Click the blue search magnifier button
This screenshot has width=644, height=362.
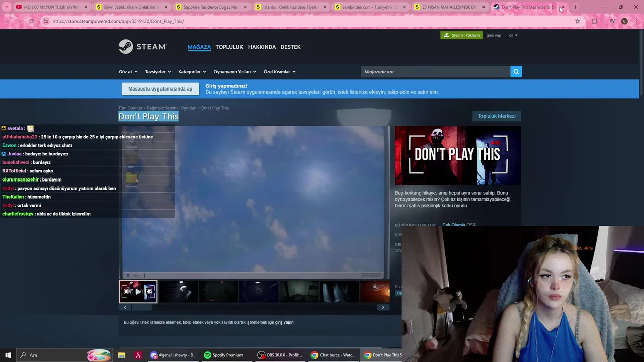516,72
